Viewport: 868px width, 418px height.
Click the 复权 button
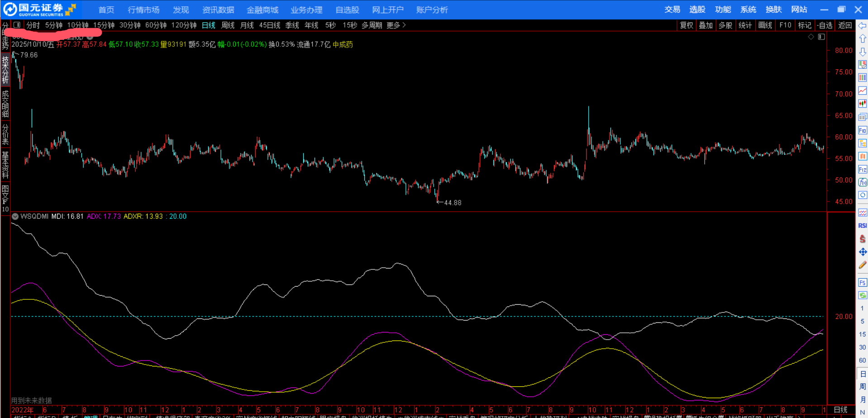[x=686, y=25]
